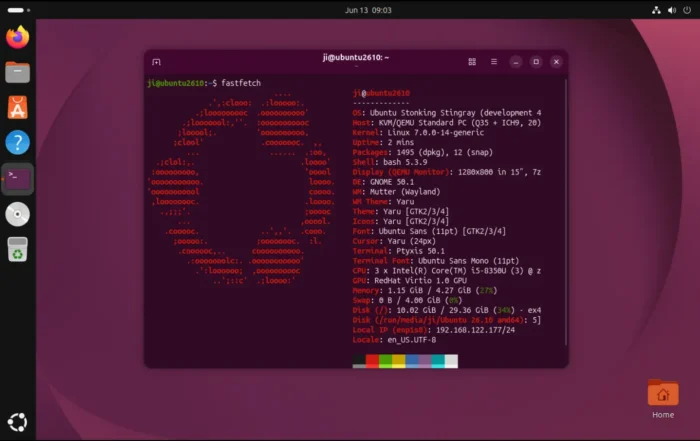This screenshot has width=700, height=441.
Task: Click the green color block
Action: click(385, 361)
